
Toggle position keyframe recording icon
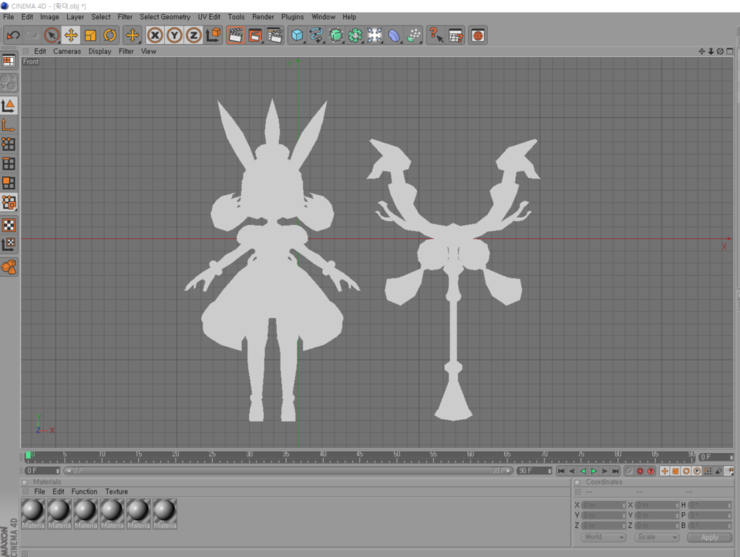pos(664,471)
